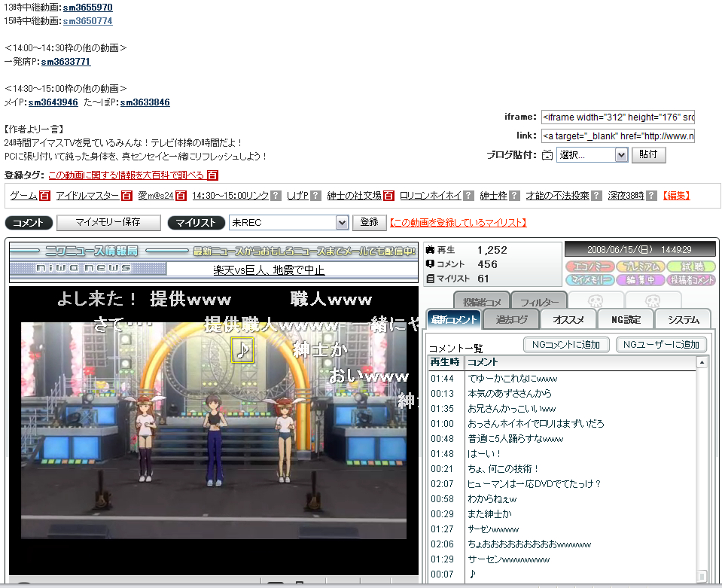The height and width of the screenshot is (588, 722).
Task: Open the sm3633771 video link
Action: [65, 62]
